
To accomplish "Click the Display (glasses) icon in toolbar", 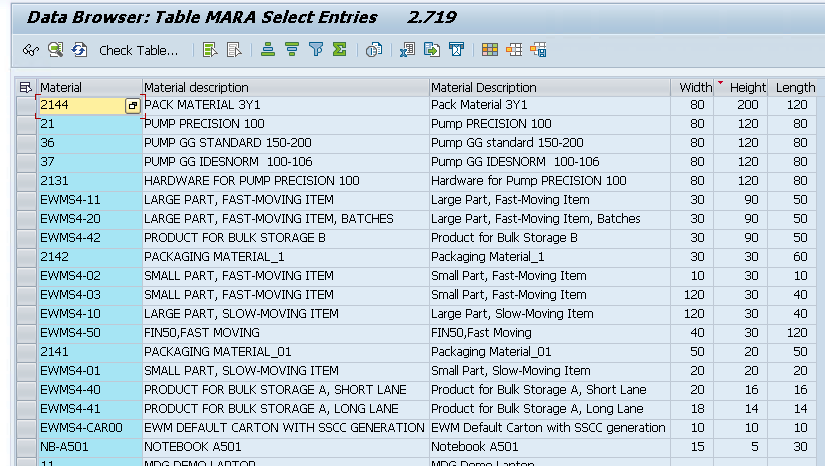I will pos(30,50).
